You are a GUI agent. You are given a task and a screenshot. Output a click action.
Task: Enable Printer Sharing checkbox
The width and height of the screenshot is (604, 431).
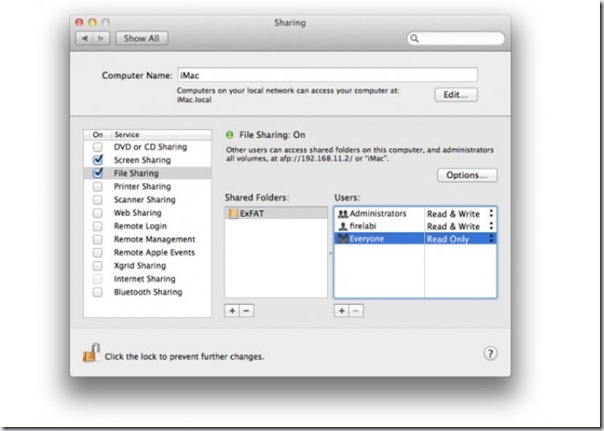[x=98, y=186]
